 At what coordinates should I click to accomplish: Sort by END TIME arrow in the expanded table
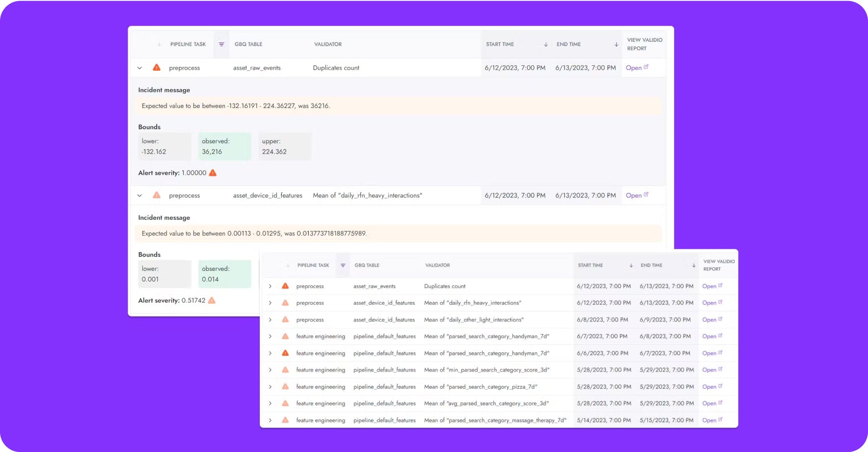pos(617,44)
